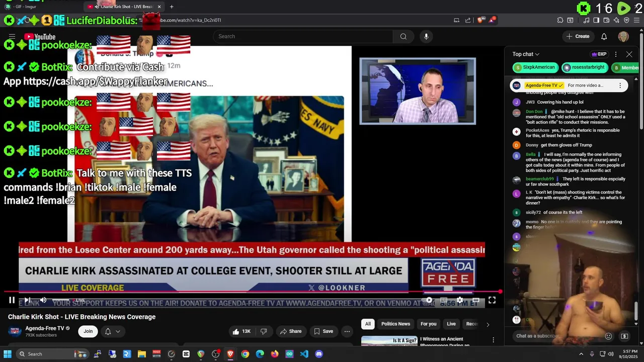
Task: Close the live chat panel
Action: (x=629, y=54)
